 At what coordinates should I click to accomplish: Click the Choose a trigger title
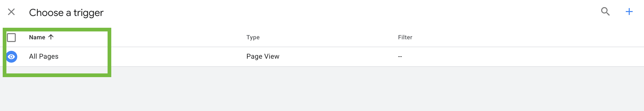(66, 13)
